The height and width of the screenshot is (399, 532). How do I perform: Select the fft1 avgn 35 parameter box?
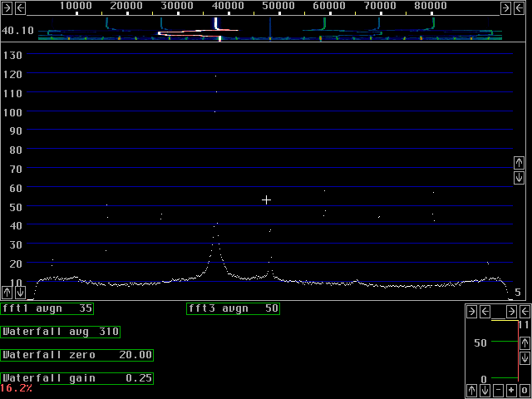47,308
